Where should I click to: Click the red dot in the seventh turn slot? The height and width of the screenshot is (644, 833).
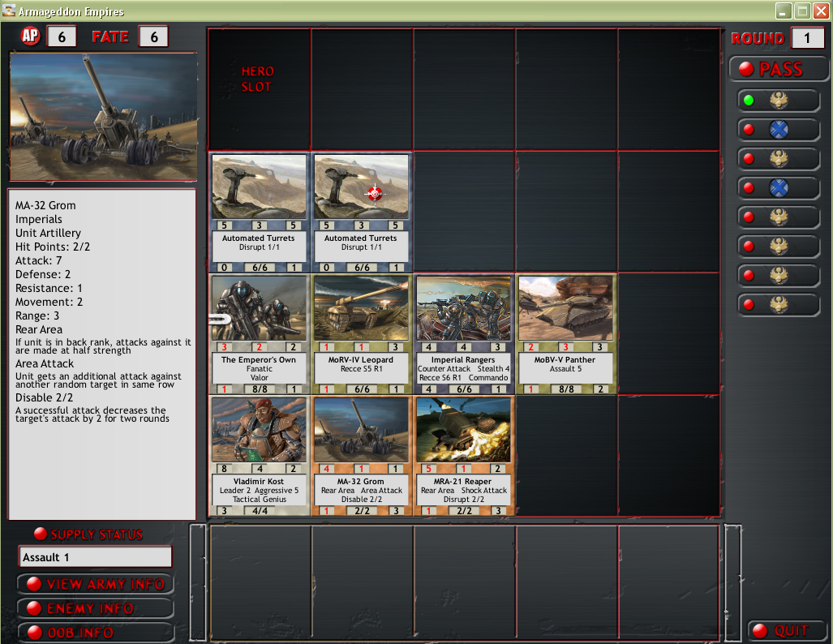point(749,275)
